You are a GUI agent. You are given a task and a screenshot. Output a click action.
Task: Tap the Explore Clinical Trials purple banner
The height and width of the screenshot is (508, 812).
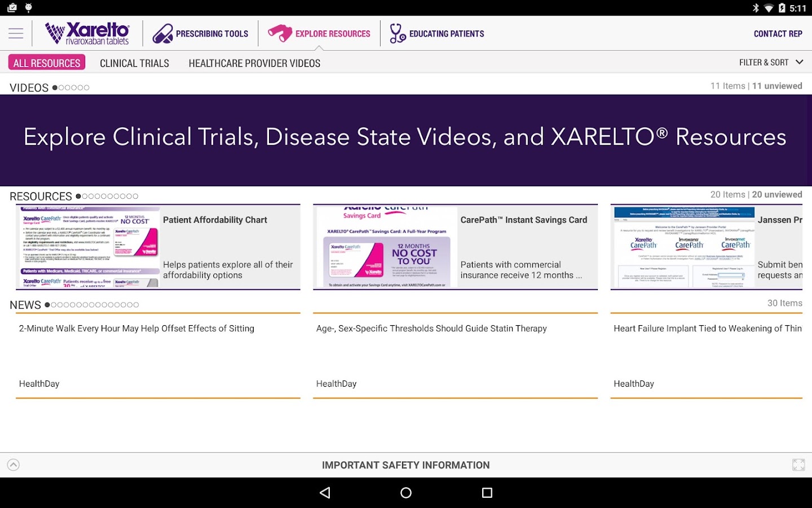click(x=406, y=140)
